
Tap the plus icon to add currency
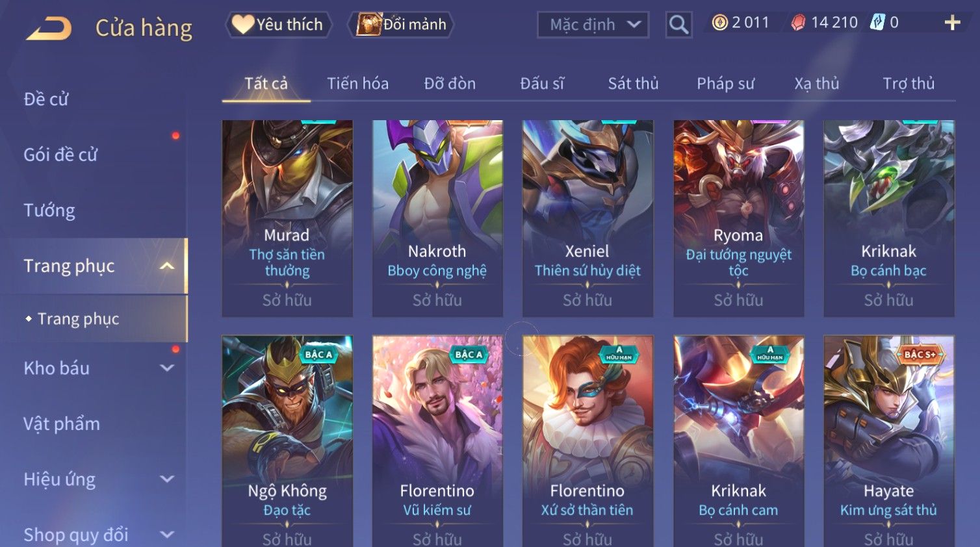(952, 23)
